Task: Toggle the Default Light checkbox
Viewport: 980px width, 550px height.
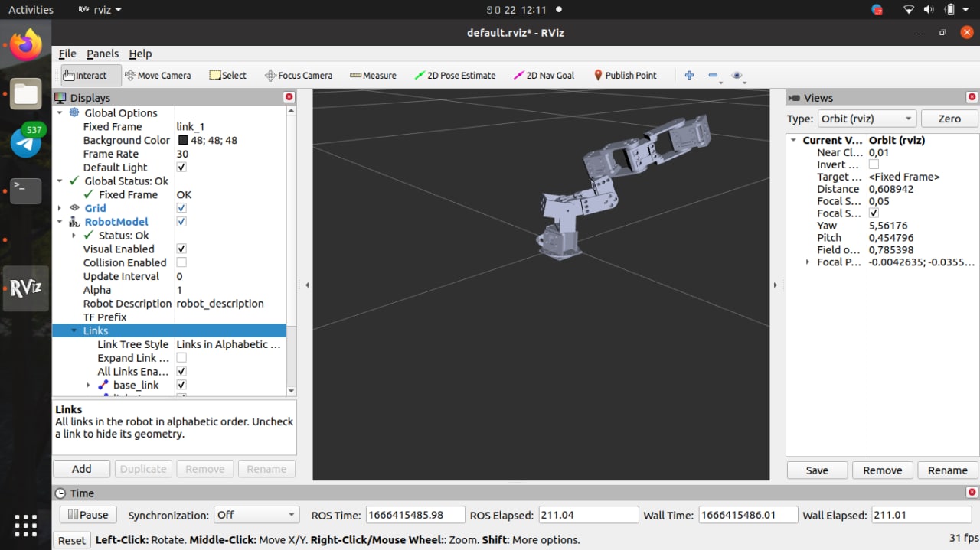Action: [x=181, y=168]
